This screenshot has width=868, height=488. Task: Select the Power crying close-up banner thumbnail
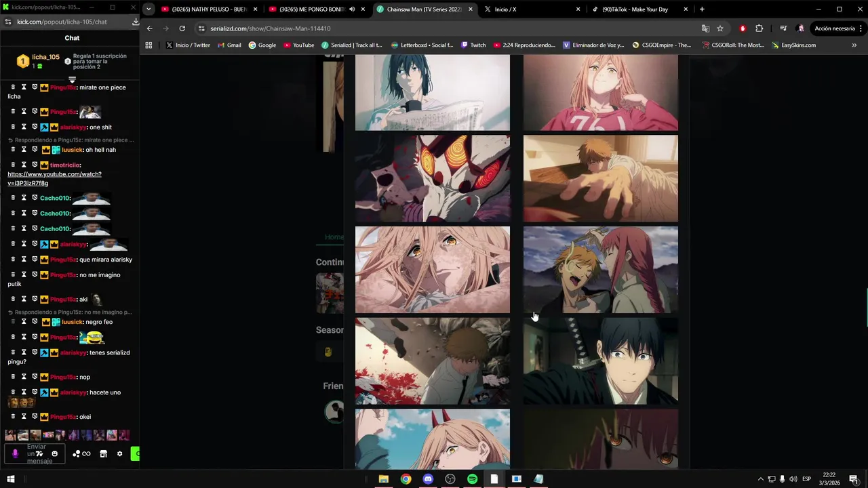[x=432, y=270]
